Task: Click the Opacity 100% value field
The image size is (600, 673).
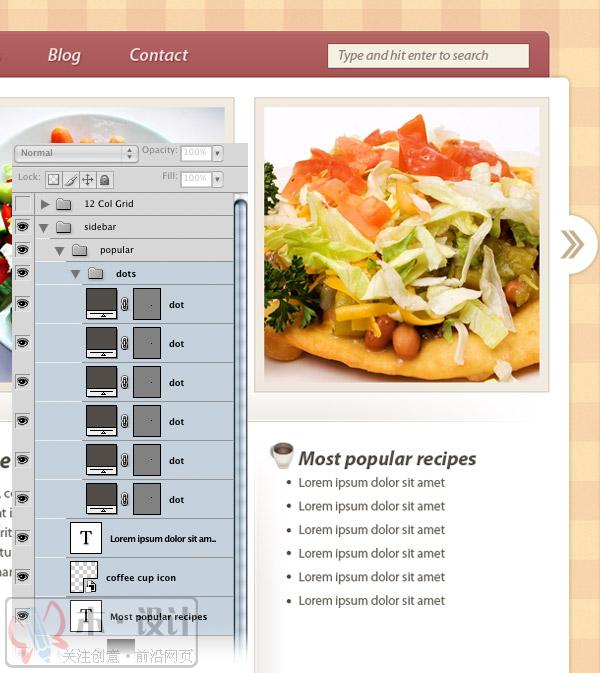Action: [x=196, y=153]
